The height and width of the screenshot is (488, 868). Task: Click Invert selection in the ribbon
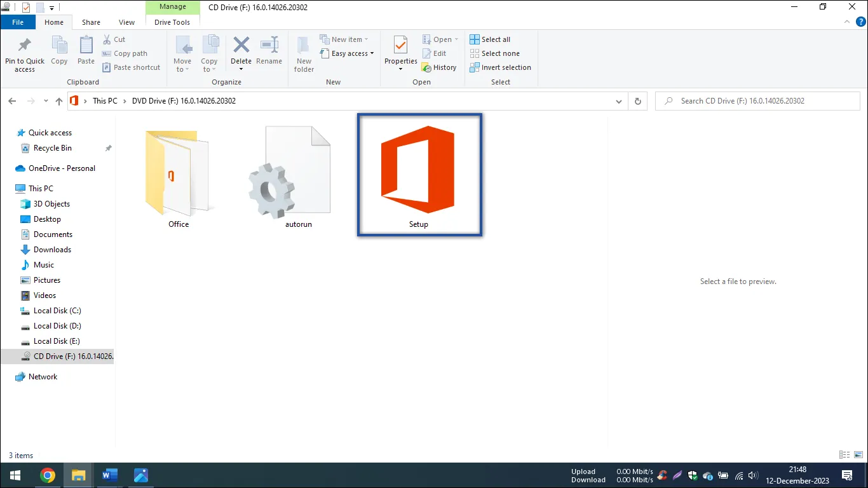[x=500, y=67]
